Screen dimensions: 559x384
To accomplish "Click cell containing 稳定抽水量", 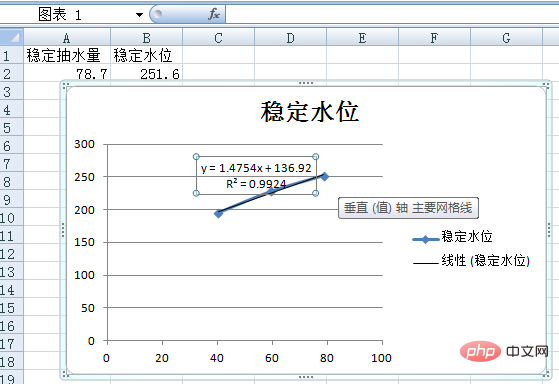I will pos(67,55).
